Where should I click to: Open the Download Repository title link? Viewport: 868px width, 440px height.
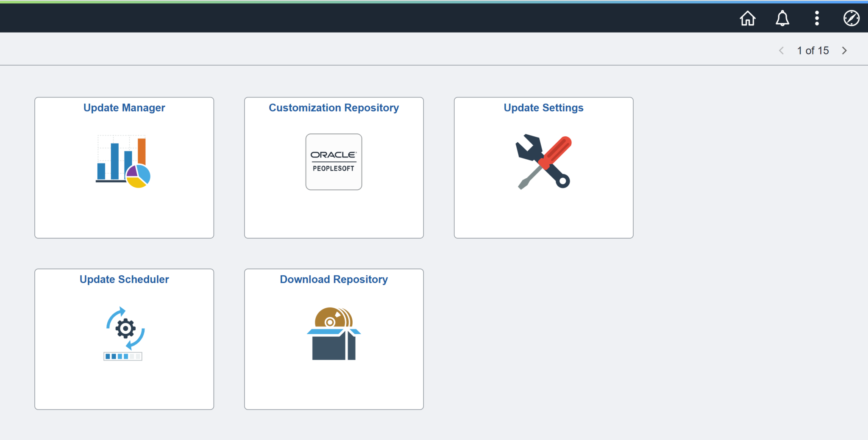(x=334, y=279)
